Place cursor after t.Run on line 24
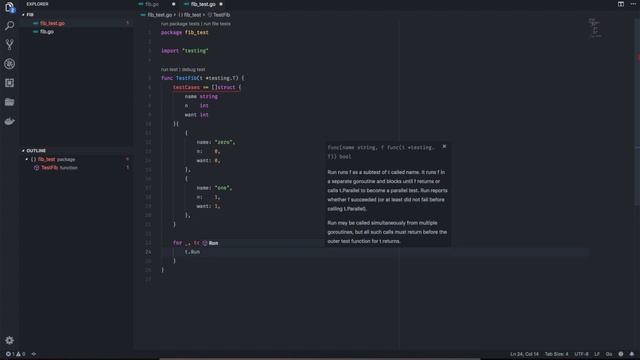 [200, 252]
